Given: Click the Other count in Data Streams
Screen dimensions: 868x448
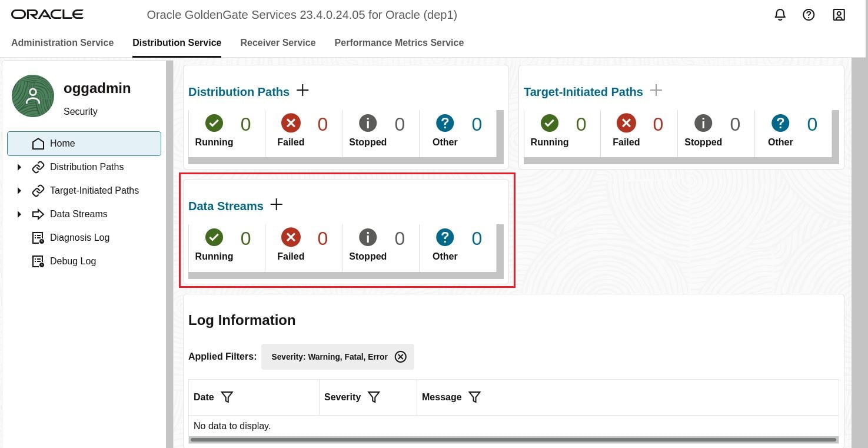Looking at the screenshot, I should click(477, 238).
